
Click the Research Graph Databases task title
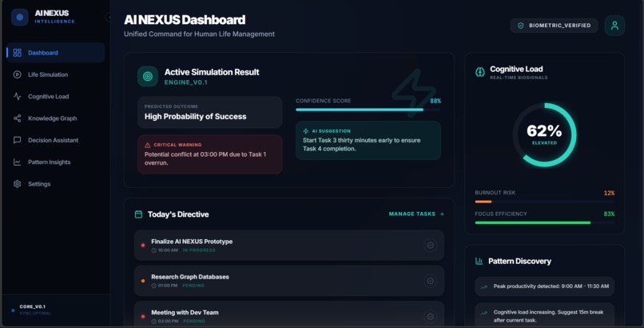click(190, 277)
